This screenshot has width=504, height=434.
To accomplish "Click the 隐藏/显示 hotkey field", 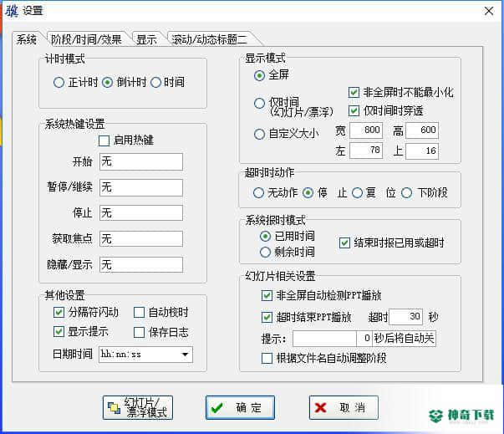I will (141, 264).
